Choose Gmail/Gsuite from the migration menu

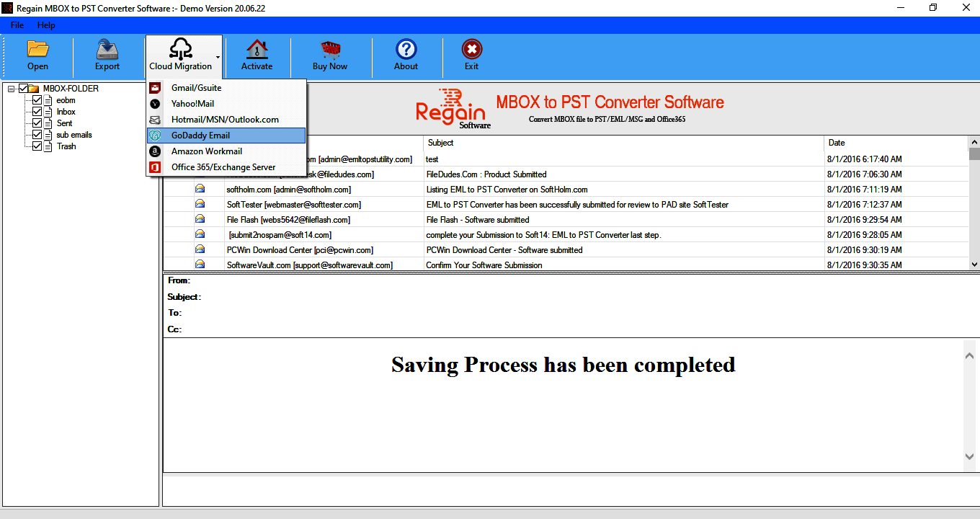tap(226, 88)
